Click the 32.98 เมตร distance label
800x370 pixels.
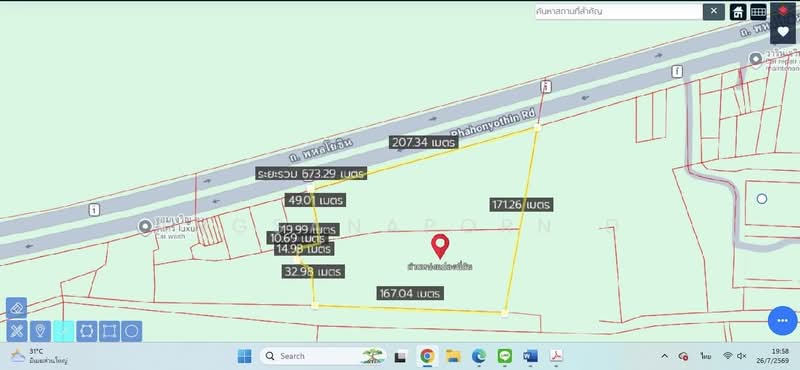313,272
